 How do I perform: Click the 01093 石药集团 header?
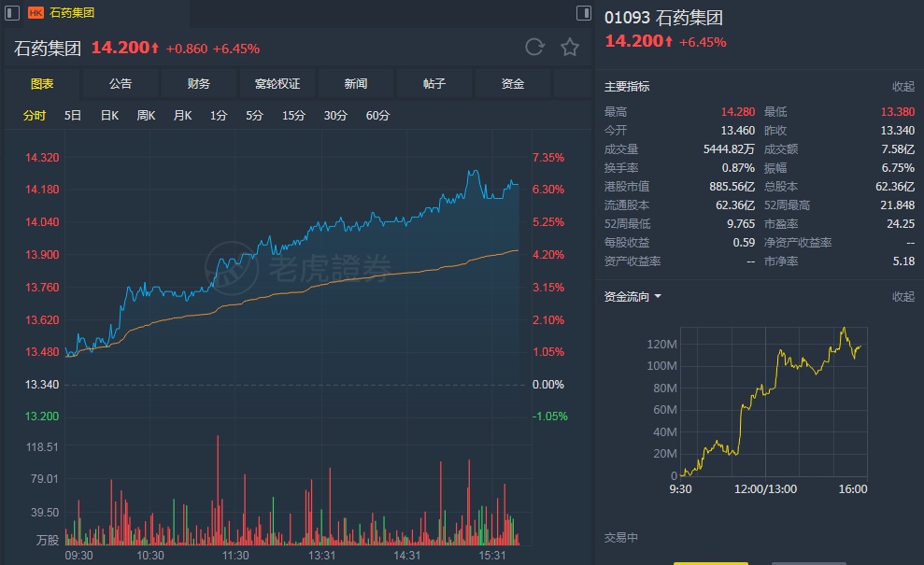click(x=663, y=18)
